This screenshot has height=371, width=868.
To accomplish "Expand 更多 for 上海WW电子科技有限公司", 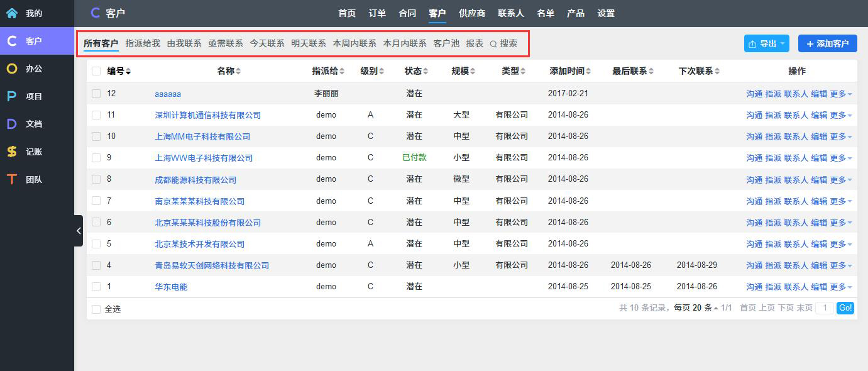I will click(841, 158).
